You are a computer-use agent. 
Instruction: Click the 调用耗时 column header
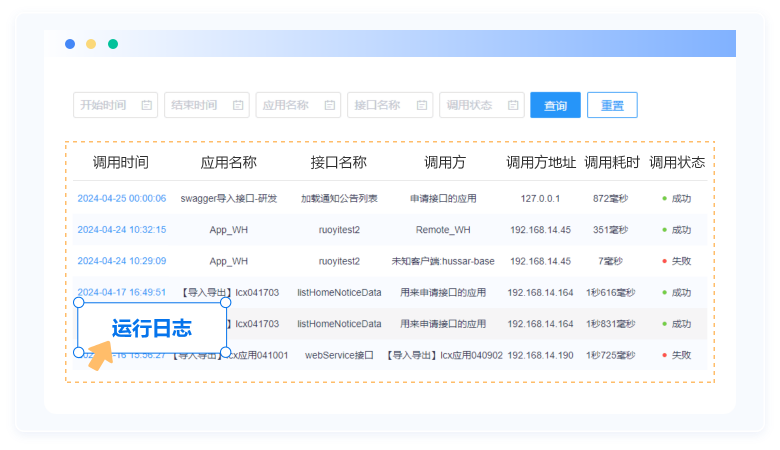point(611,162)
